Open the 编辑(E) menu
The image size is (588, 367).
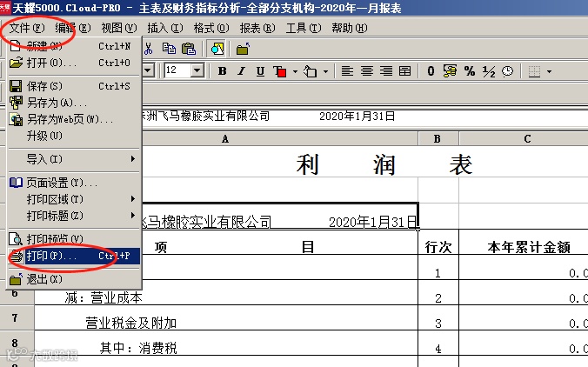coord(73,28)
